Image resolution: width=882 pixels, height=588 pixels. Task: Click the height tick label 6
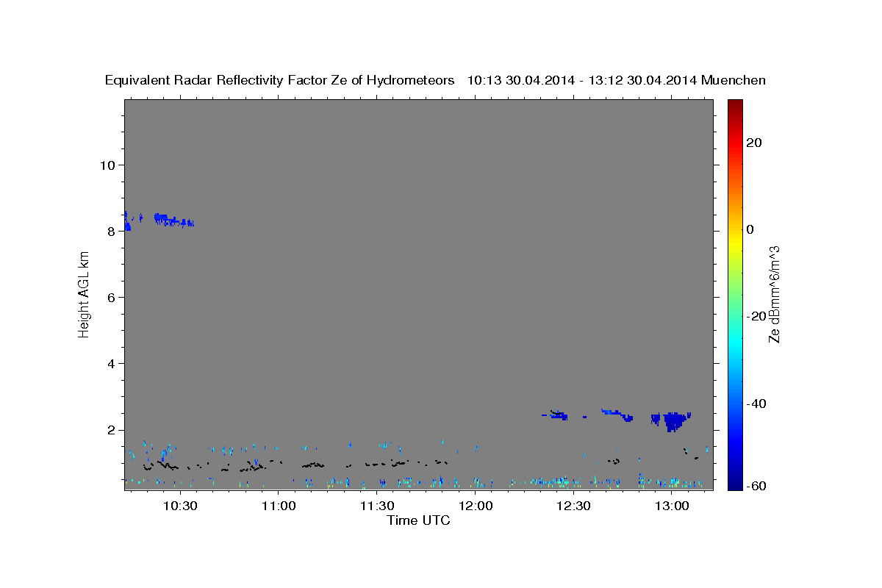pos(112,298)
